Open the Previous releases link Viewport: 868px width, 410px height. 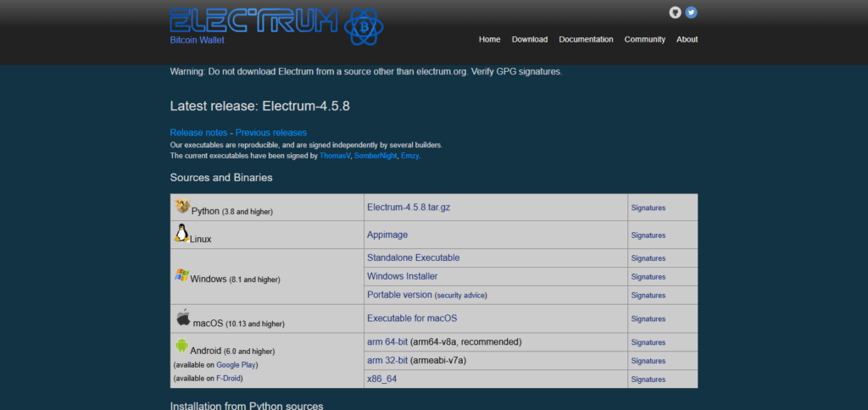(x=271, y=133)
